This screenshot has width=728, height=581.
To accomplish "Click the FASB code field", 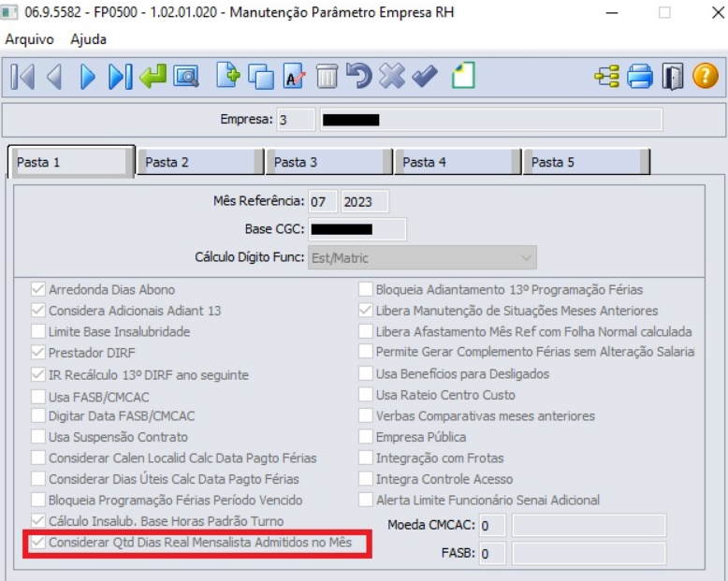I will (492, 553).
